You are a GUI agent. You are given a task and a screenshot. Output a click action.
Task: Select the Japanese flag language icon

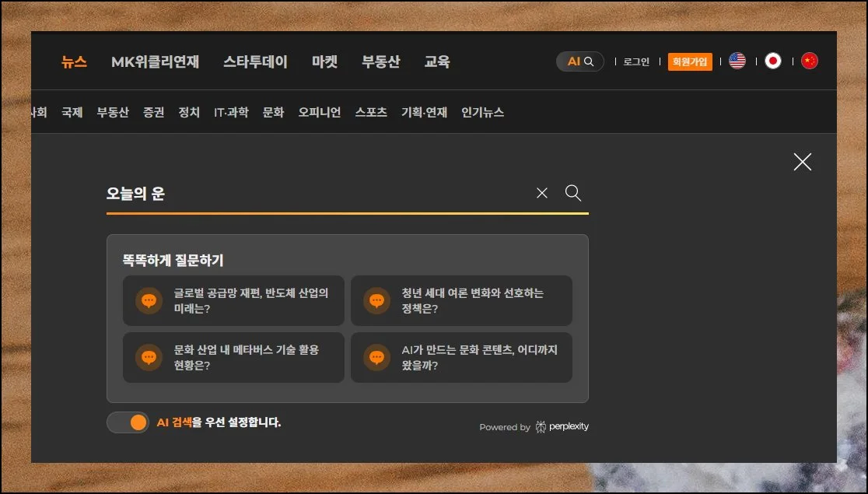pos(773,61)
